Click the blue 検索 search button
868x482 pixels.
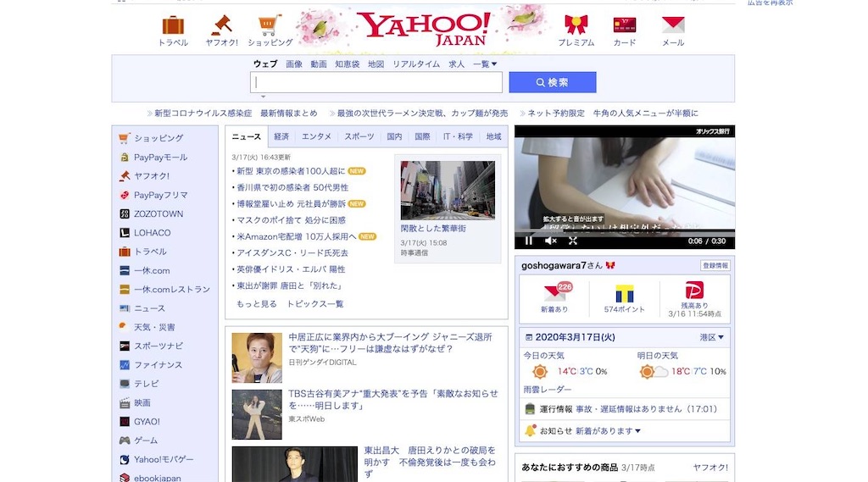pos(553,82)
